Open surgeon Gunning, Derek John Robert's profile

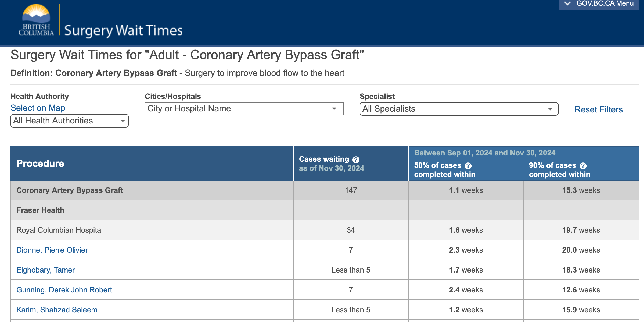tap(64, 290)
